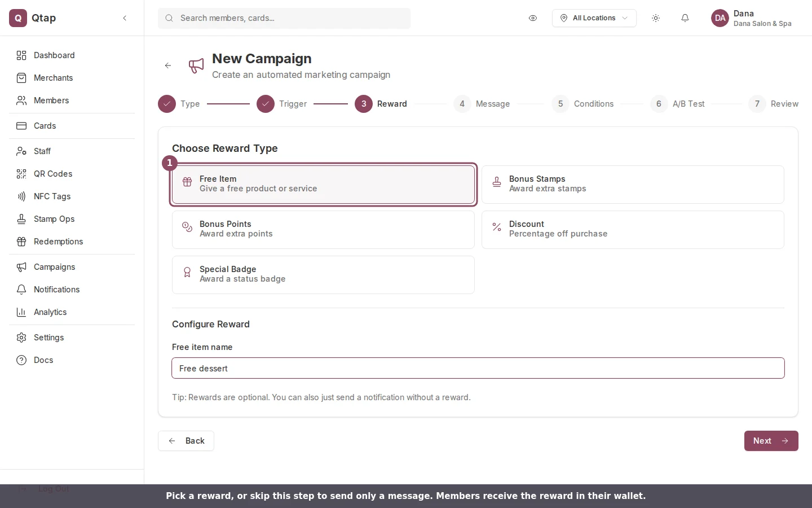
Task: Pick the Special Badge reward type
Action: (323, 275)
